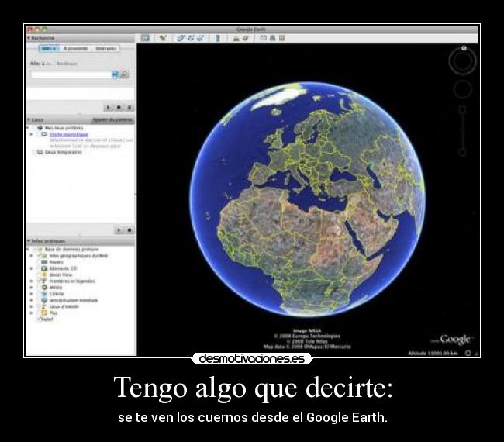Select the Add Path tool
504x442 pixels.
(x=191, y=38)
